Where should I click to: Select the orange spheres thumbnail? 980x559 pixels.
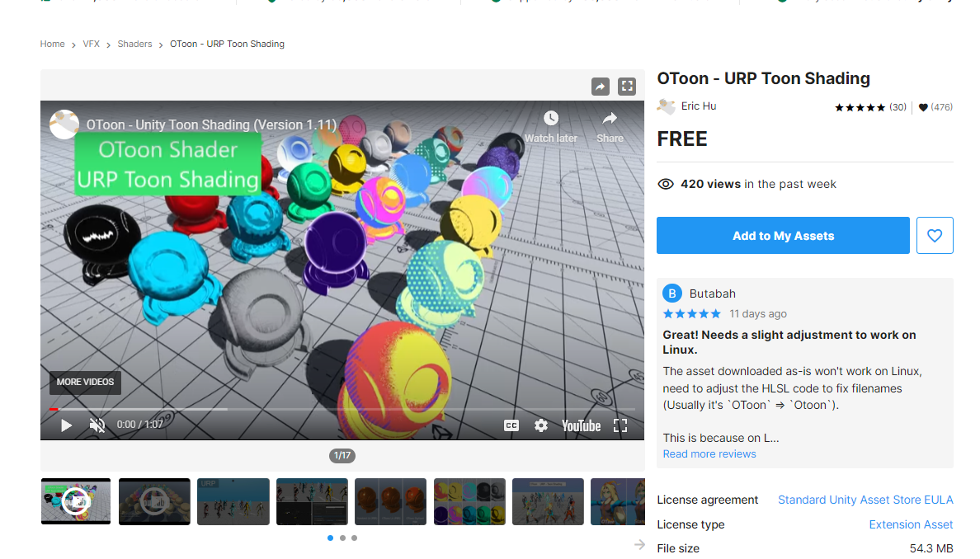(x=390, y=501)
